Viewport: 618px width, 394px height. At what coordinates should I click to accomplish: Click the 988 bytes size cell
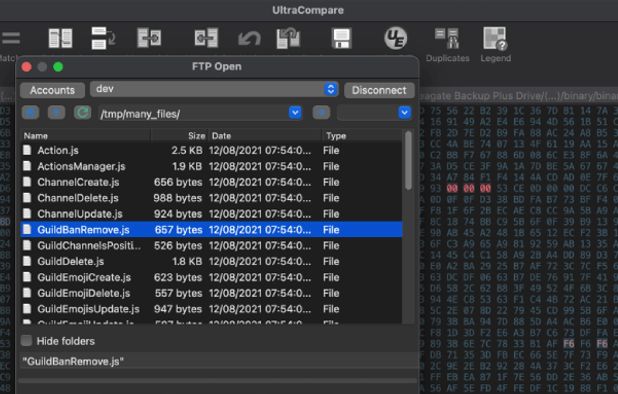click(178, 198)
